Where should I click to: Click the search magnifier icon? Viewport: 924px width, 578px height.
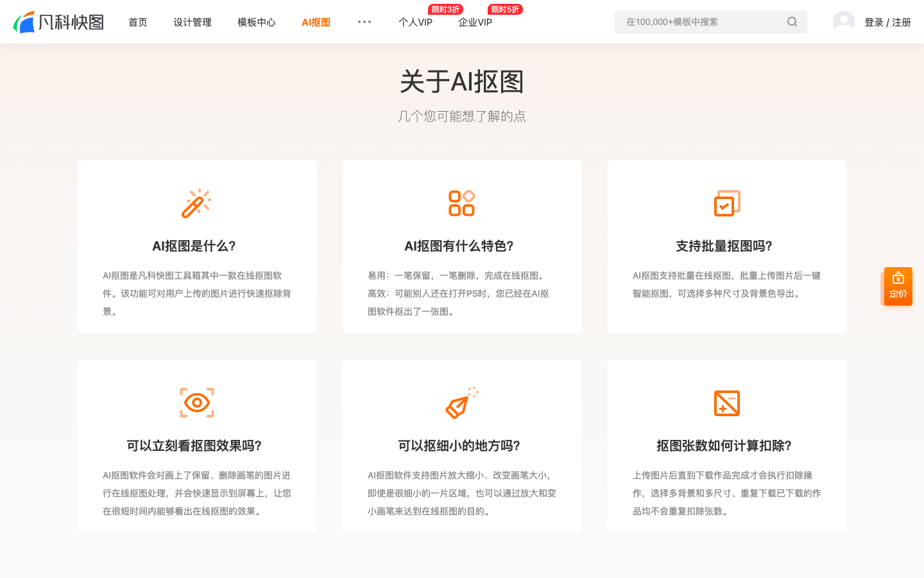(792, 21)
